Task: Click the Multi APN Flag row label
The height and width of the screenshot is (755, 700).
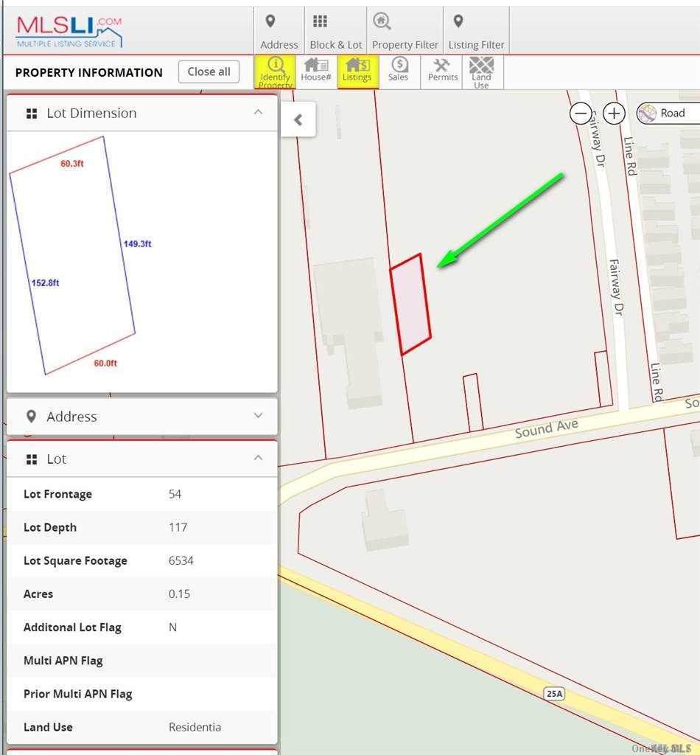Action: (63, 661)
